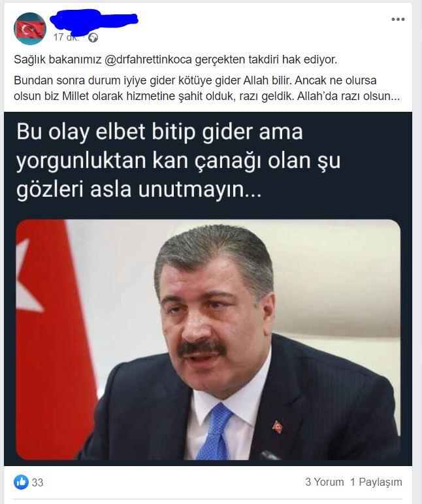Click the Turkish flag profile avatar
This screenshot has width=422, height=504.
(30, 29)
